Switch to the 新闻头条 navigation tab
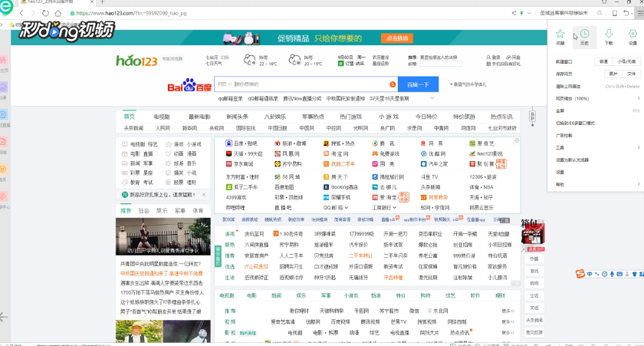 pos(238,117)
